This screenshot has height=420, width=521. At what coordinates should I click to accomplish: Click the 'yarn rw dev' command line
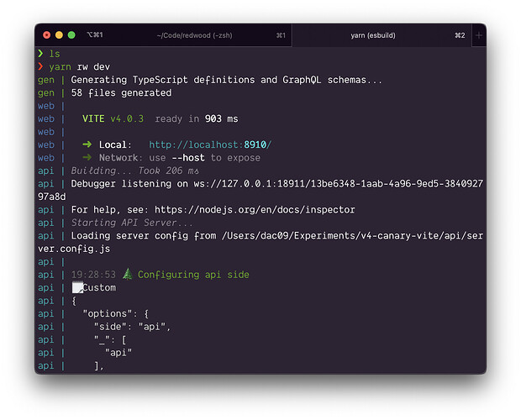[80, 66]
